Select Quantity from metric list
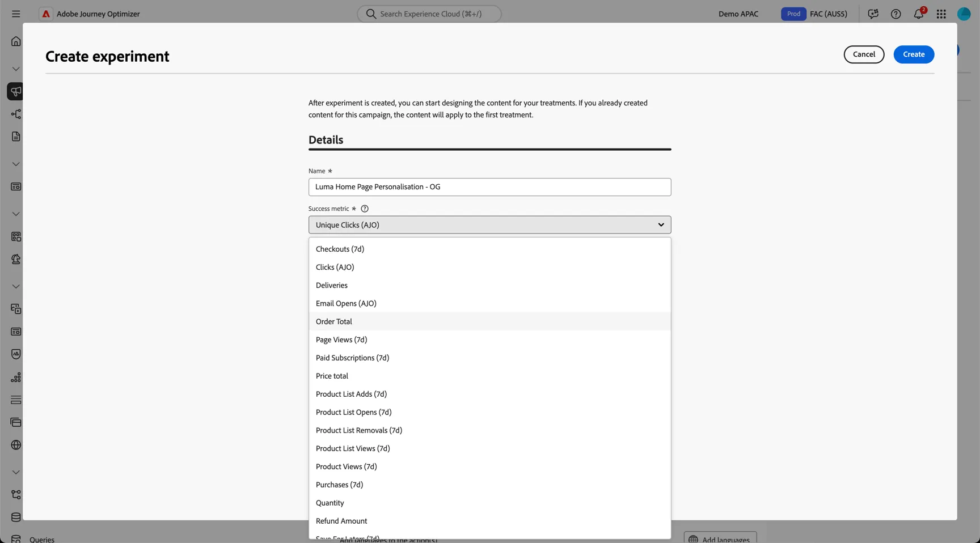This screenshot has height=543, width=980. pos(490,503)
